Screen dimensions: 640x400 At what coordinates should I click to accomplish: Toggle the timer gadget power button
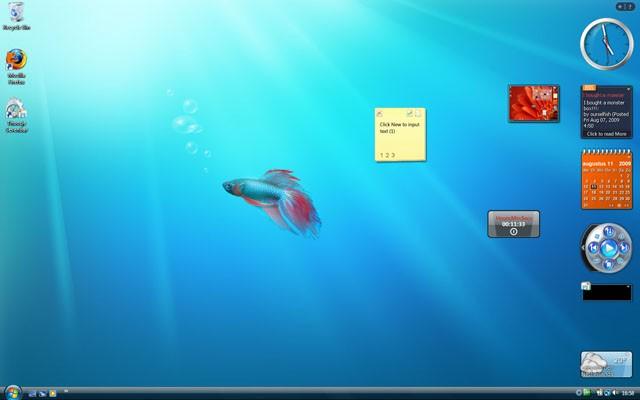pyautogui.click(x=514, y=232)
